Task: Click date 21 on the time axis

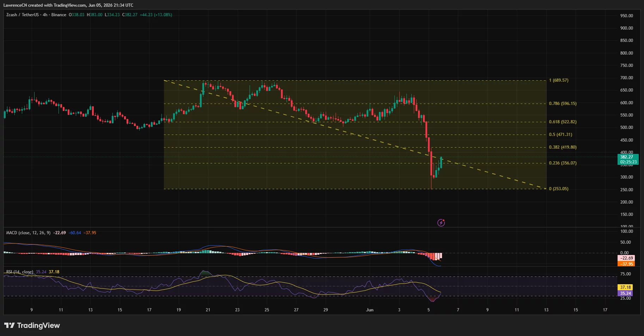Action: pos(208,310)
